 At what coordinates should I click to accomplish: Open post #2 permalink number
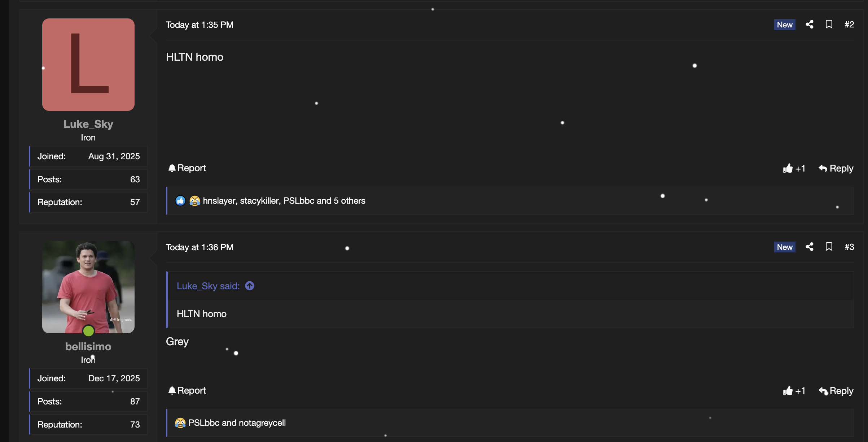(849, 25)
